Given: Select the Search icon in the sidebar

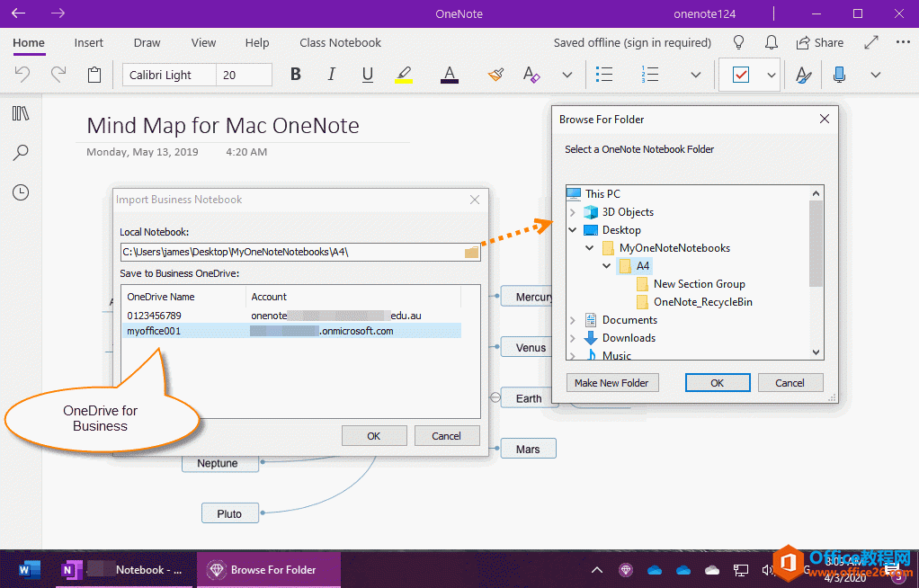Looking at the screenshot, I should tap(21, 152).
